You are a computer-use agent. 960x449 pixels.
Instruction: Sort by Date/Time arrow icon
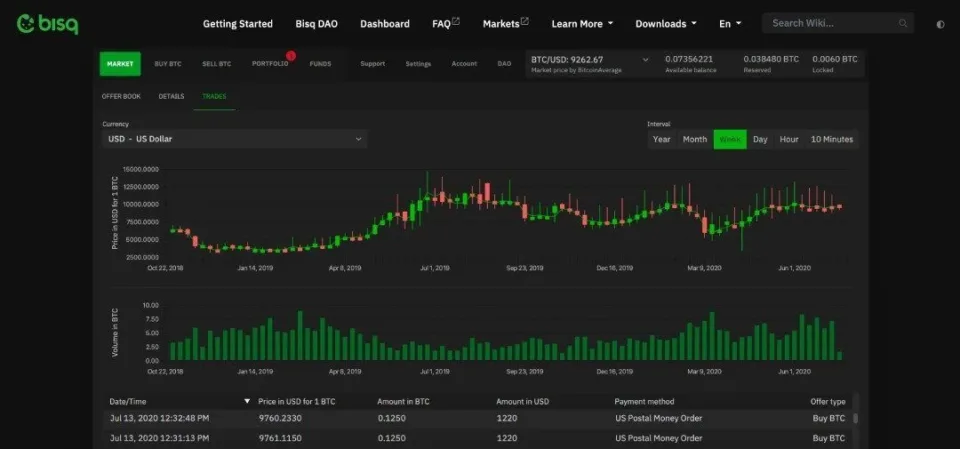[247, 401]
